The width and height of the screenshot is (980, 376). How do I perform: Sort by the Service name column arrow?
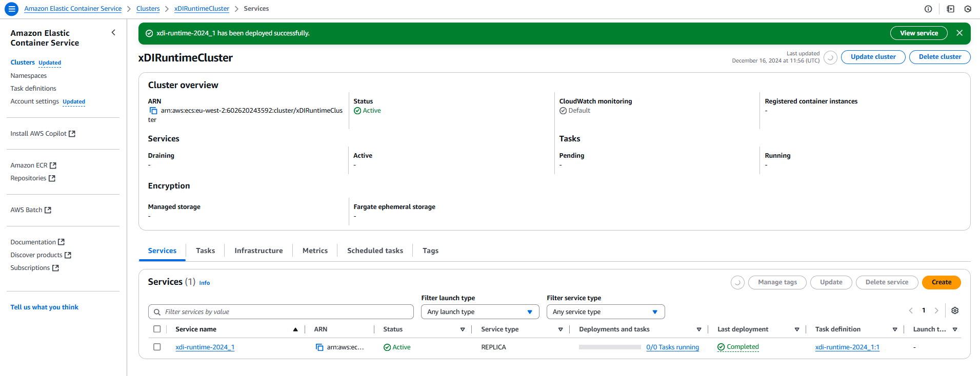295,329
